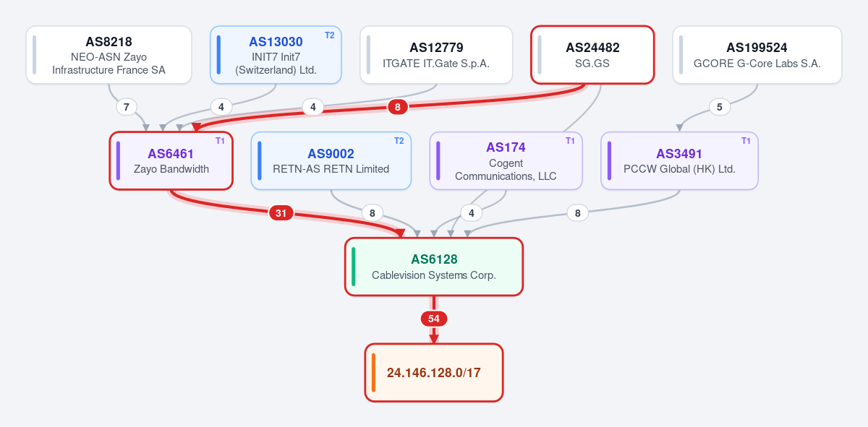Click the red edge label 31
Image resolution: width=868 pixels, height=427 pixels.
281,213
